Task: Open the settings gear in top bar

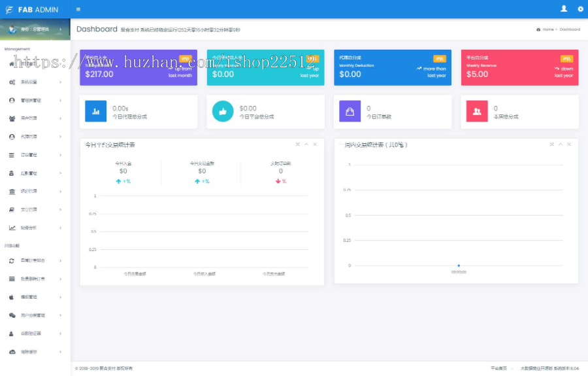Action: pyautogui.click(x=581, y=9)
